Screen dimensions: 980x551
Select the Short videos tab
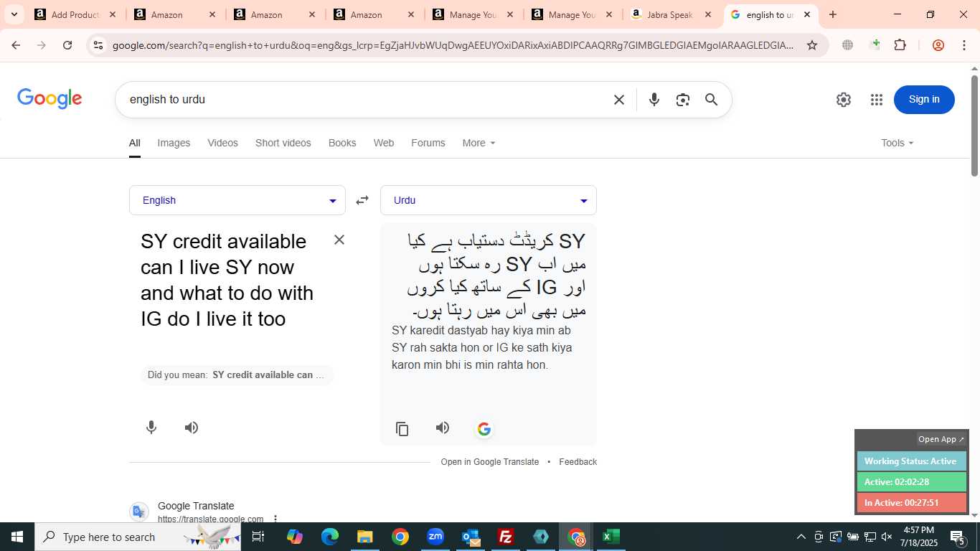click(x=283, y=143)
